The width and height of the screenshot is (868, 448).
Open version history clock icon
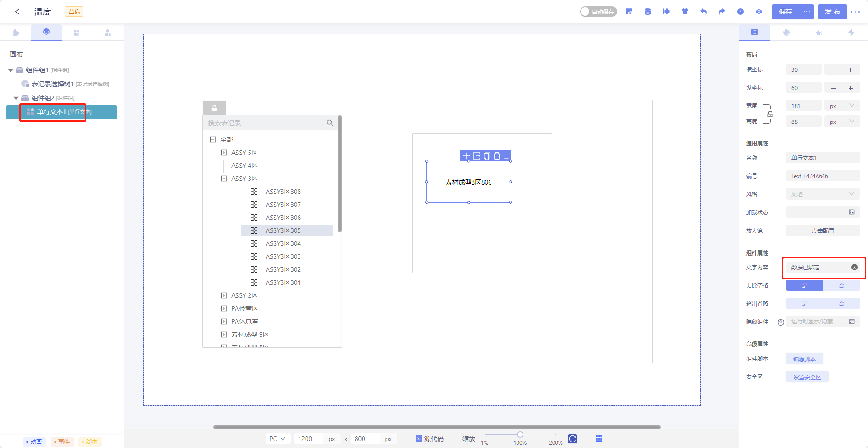pyautogui.click(x=740, y=12)
